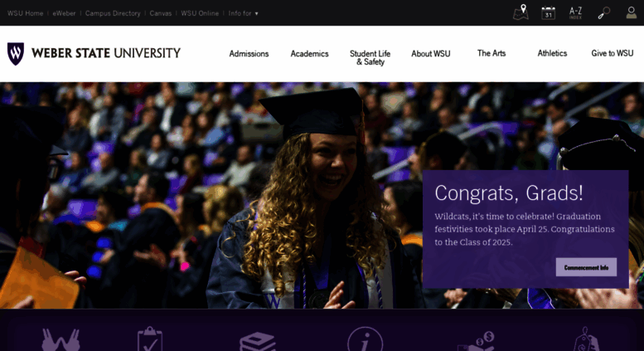The width and height of the screenshot is (644, 351).
Task: Click the circled information icon
Action: (366, 339)
